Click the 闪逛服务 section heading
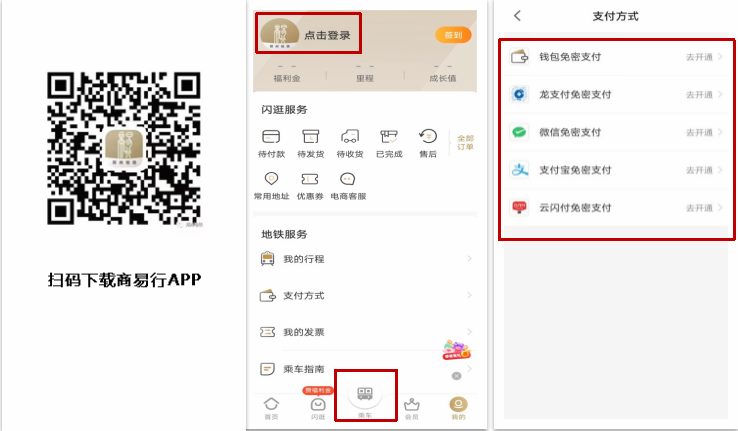Viewport: 738px width, 431px height. (x=284, y=110)
